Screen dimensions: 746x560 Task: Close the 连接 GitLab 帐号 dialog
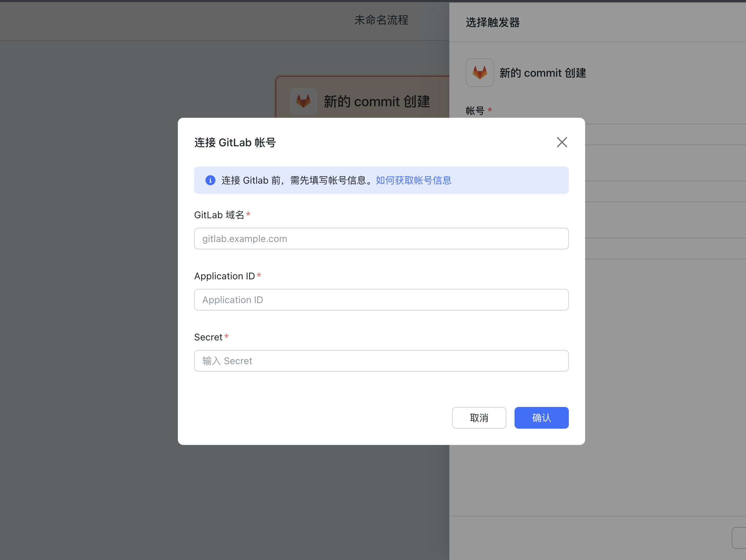click(562, 142)
